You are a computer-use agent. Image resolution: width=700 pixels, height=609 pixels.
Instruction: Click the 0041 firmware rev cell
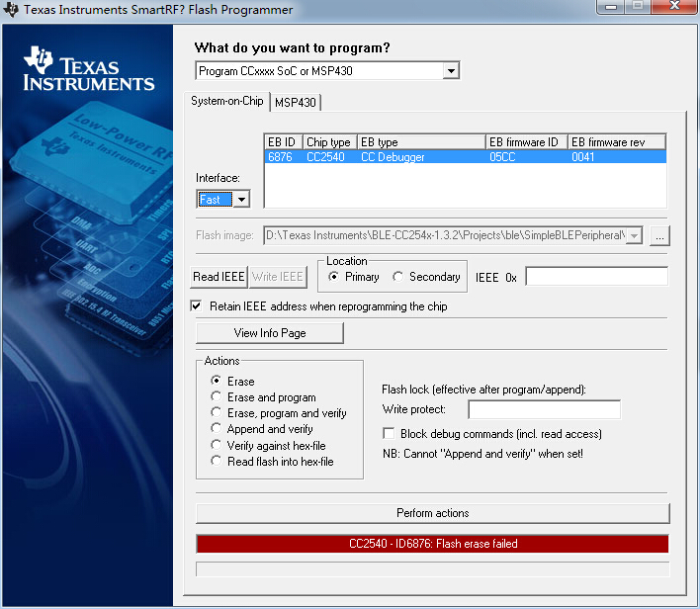582,157
